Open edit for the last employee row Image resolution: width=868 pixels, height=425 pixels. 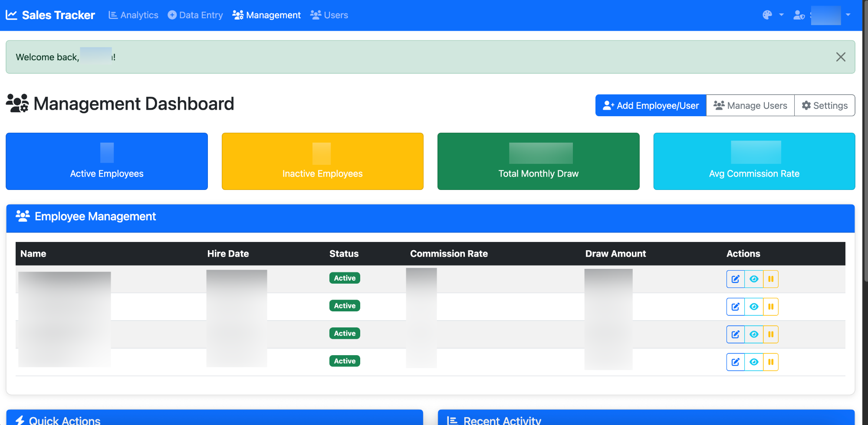pos(735,362)
